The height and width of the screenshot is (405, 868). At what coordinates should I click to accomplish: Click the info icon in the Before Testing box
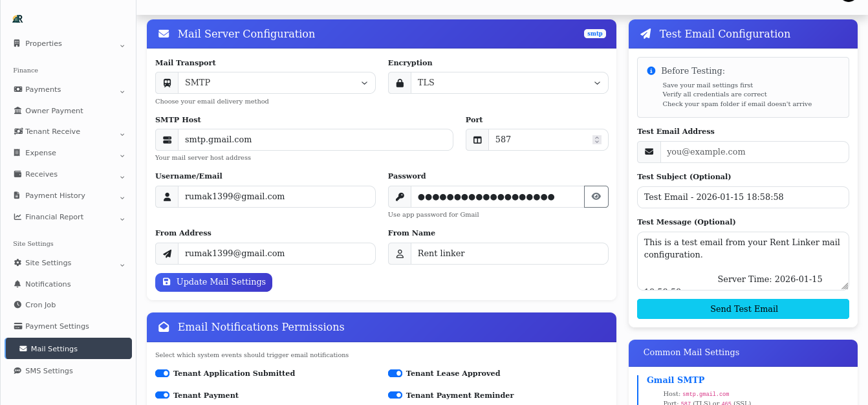(650, 72)
